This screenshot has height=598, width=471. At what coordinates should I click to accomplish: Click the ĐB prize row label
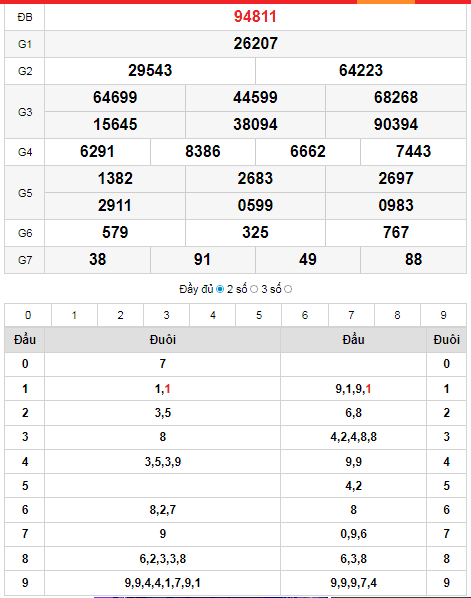[x=25, y=17]
